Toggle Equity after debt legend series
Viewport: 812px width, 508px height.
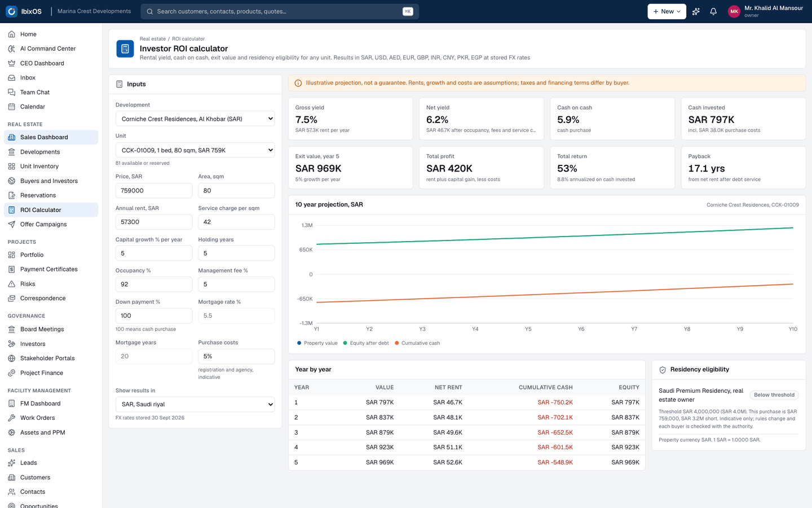[x=366, y=343]
